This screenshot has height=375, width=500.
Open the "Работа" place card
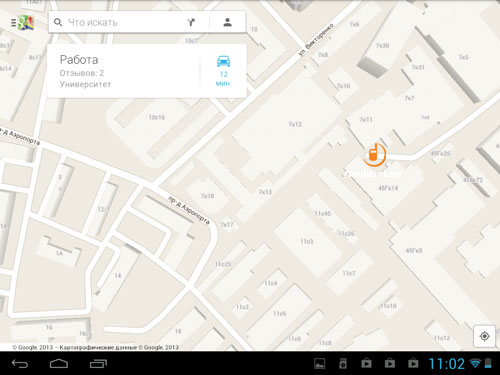pyautogui.click(x=123, y=71)
